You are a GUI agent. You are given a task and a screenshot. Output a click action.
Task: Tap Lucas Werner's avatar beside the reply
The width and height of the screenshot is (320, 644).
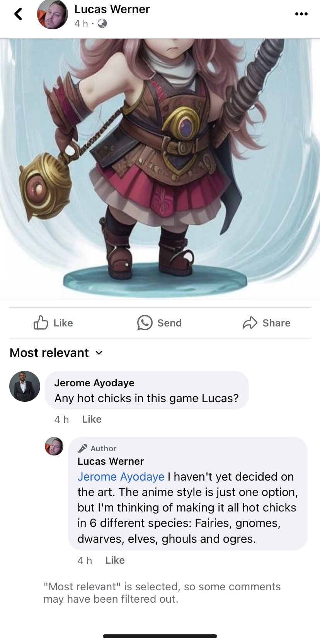(54, 446)
